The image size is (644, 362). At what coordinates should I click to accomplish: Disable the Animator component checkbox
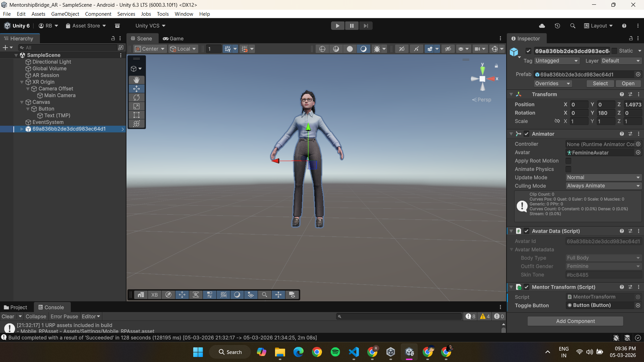[x=527, y=134]
